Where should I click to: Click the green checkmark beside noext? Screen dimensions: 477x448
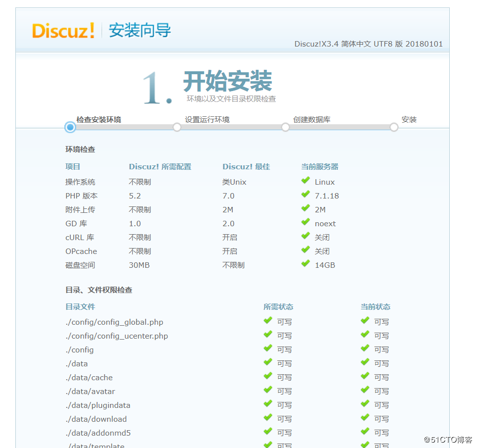[x=306, y=222]
